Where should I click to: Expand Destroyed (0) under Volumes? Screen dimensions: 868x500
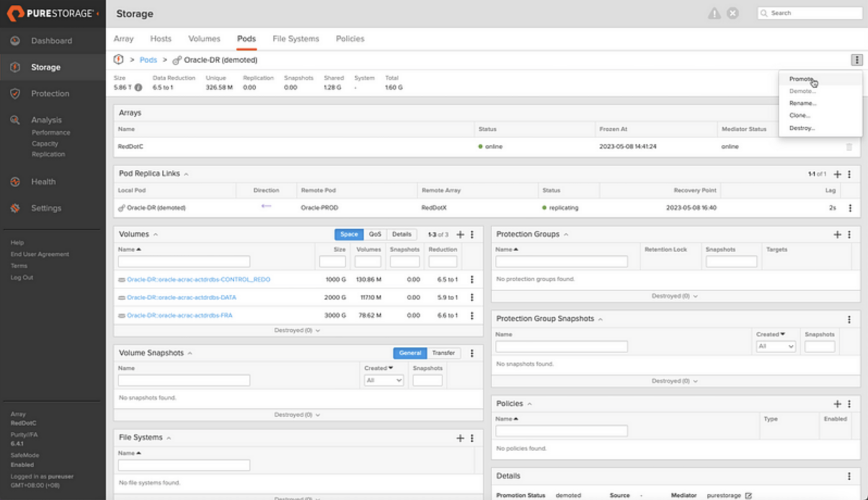coord(298,330)
